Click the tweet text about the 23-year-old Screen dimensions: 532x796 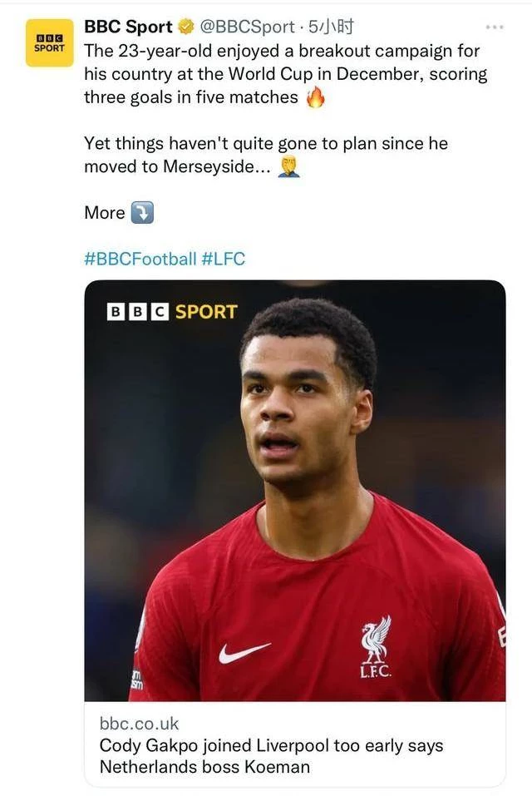285,74
